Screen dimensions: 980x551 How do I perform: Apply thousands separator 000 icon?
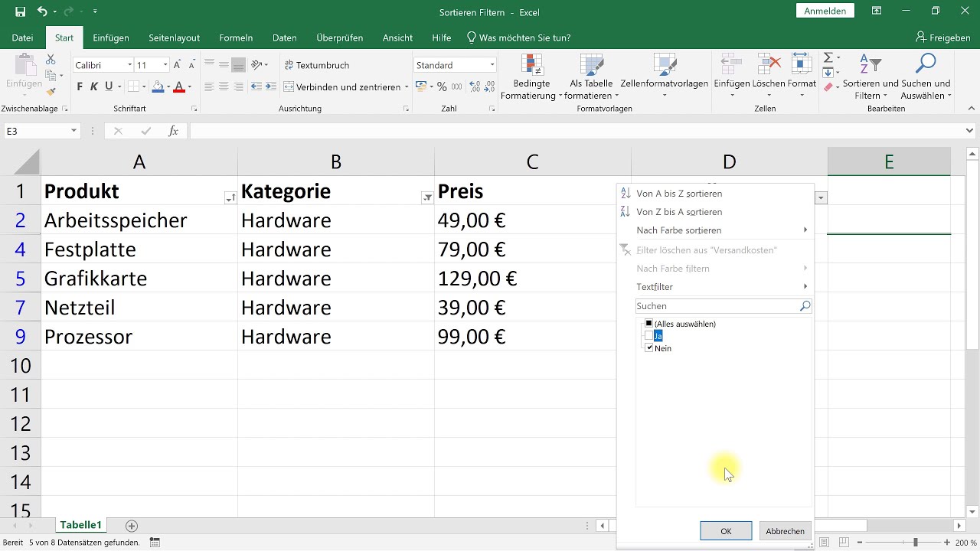(456, 86)
